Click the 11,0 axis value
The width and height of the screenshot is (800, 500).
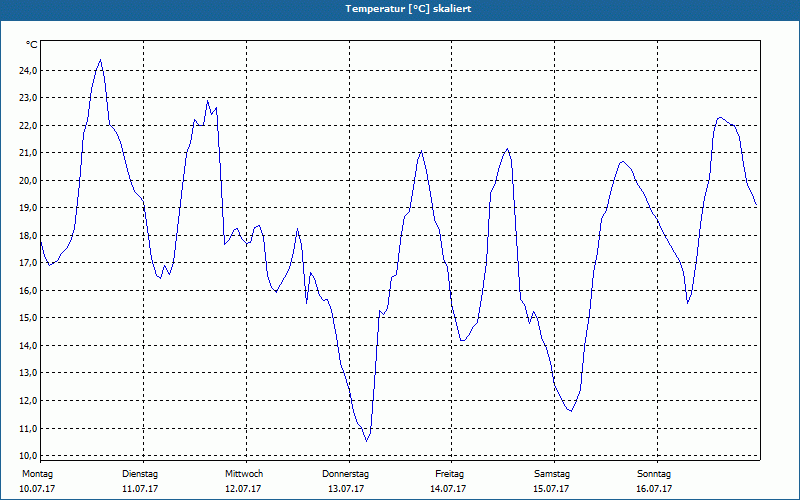28,429
